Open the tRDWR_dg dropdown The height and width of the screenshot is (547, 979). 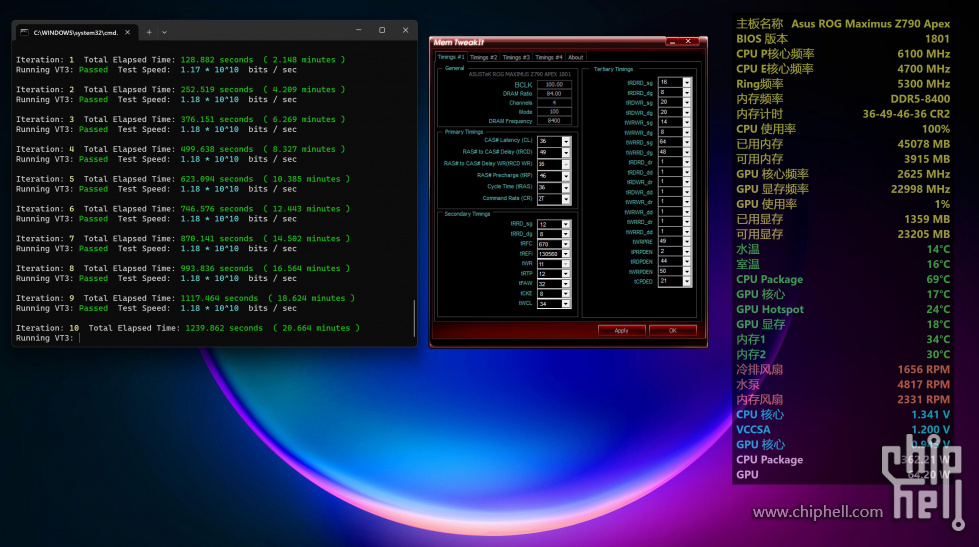(687, 112)
